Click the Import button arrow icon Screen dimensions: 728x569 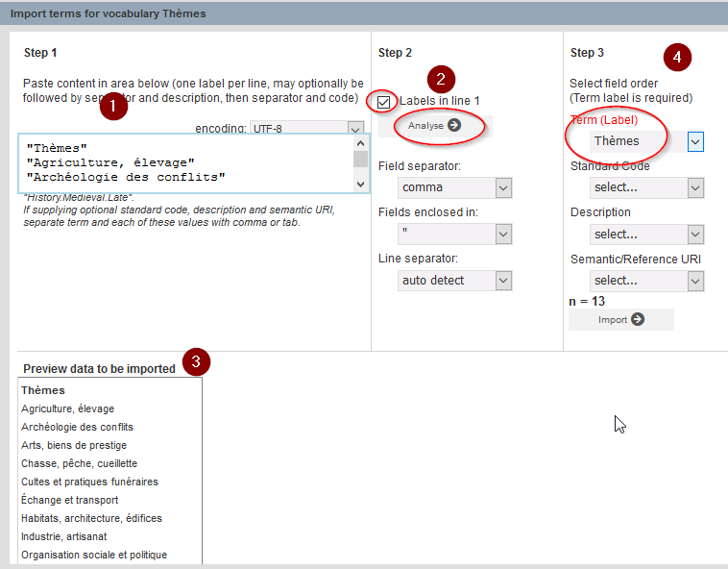(637, 320)
